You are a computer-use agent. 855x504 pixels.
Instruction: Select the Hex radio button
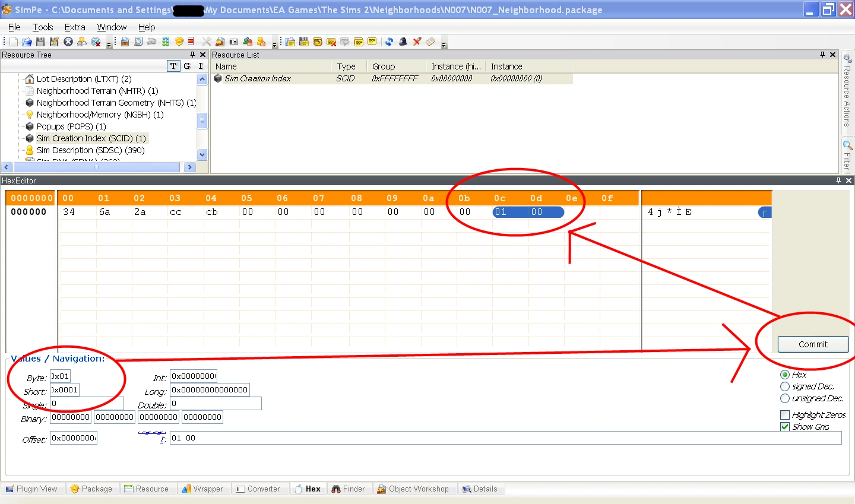point(785,375)
